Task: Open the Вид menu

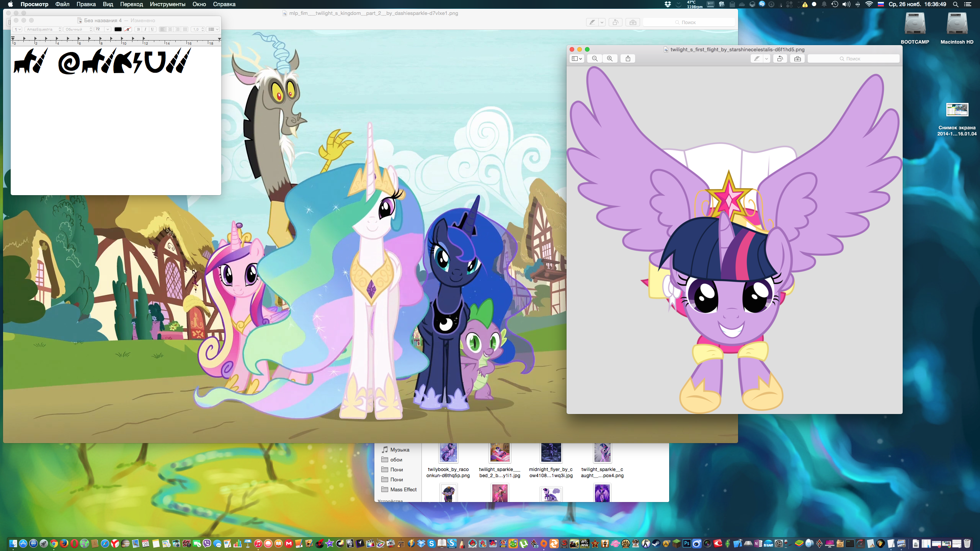Action: 108,4
